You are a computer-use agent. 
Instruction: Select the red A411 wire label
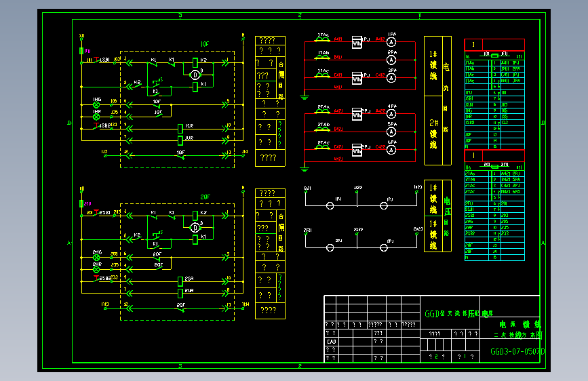(x=338, y=39)
